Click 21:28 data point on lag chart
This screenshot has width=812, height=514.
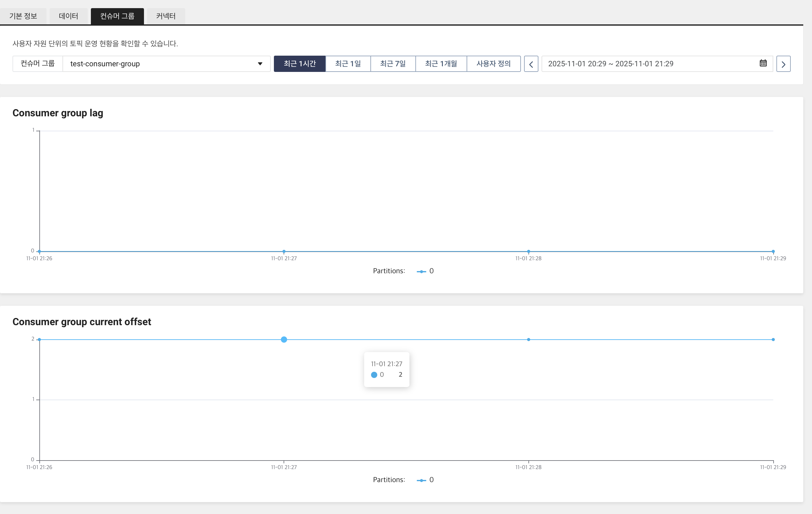point(528,251)
